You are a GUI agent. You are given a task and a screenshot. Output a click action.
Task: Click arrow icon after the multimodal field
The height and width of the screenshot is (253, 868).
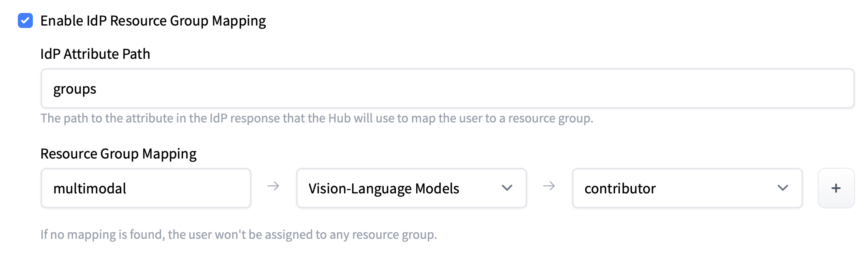(273, 186)
